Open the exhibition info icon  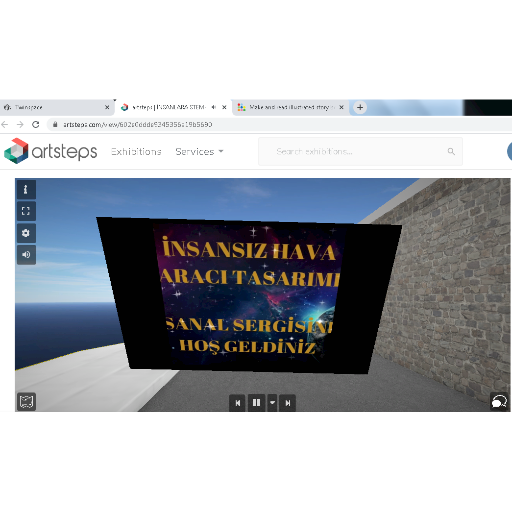26,190
